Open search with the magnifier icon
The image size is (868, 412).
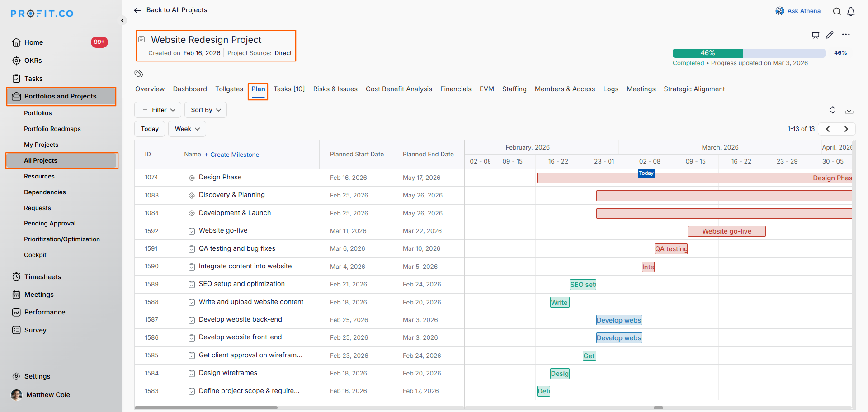[x=837, y=11]
